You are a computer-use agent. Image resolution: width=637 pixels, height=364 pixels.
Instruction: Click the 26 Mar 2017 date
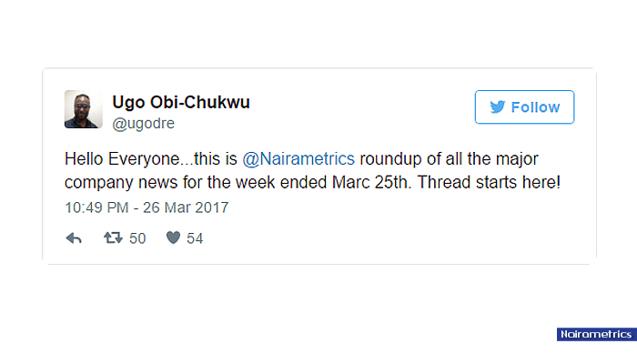pos(187,207)
